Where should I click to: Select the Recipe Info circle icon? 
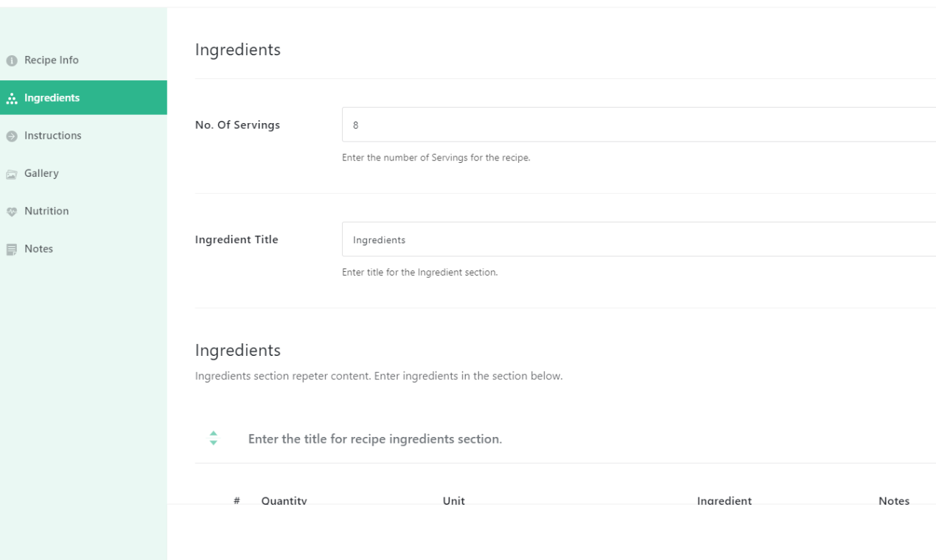pos(11,60)
